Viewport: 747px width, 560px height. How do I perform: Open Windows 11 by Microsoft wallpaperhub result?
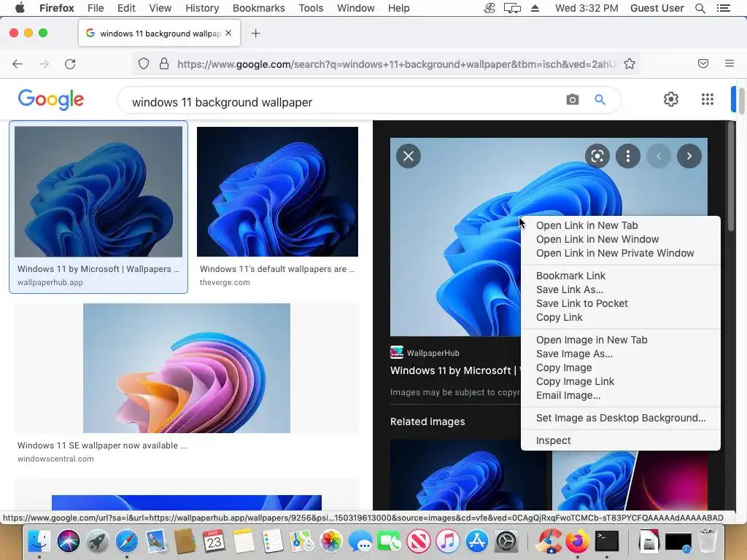[x=98, y=206]
